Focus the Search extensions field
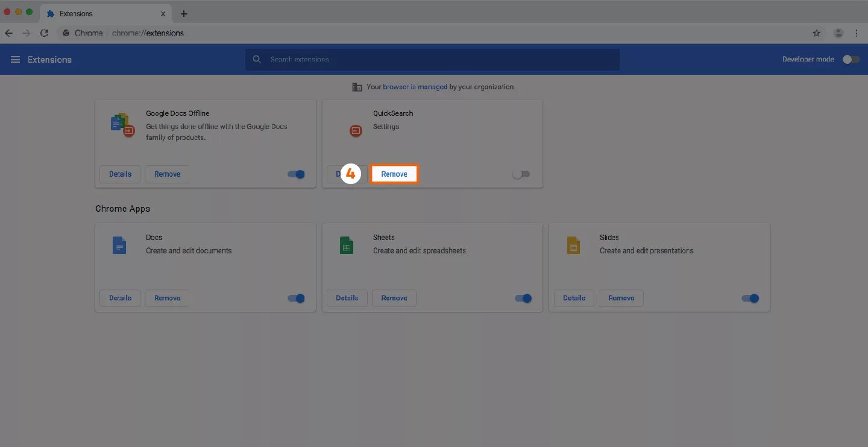 432,59
